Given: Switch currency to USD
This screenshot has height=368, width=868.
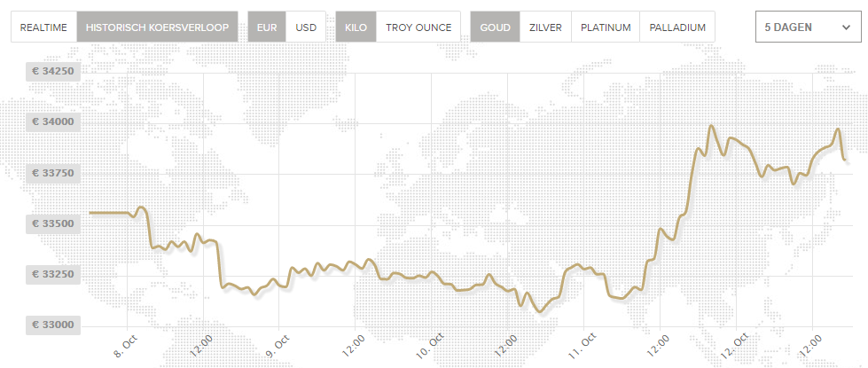Looking at the screenshot, I should point(306,27).
